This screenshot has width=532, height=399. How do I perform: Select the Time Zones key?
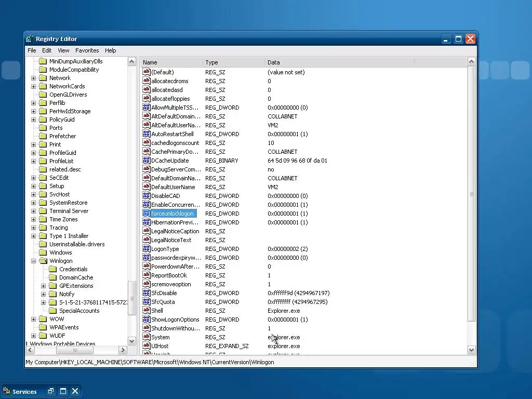pos(63,219)
